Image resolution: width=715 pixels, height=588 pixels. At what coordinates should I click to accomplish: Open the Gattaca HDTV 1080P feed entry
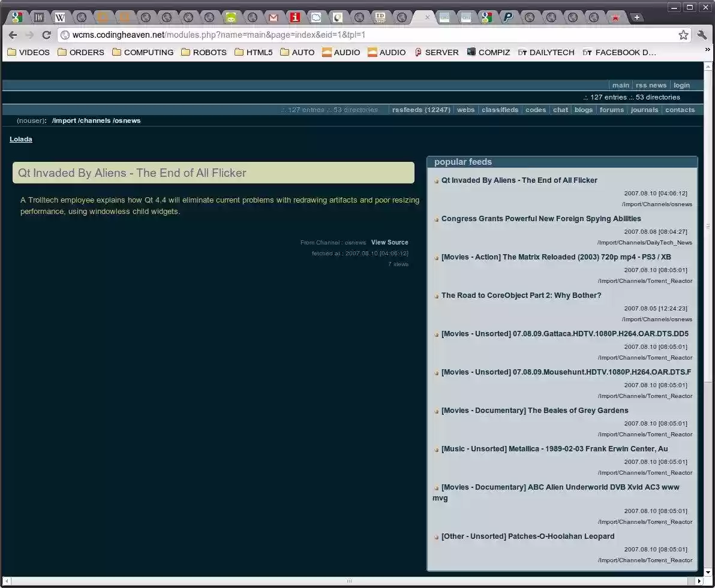pos(565,334)
